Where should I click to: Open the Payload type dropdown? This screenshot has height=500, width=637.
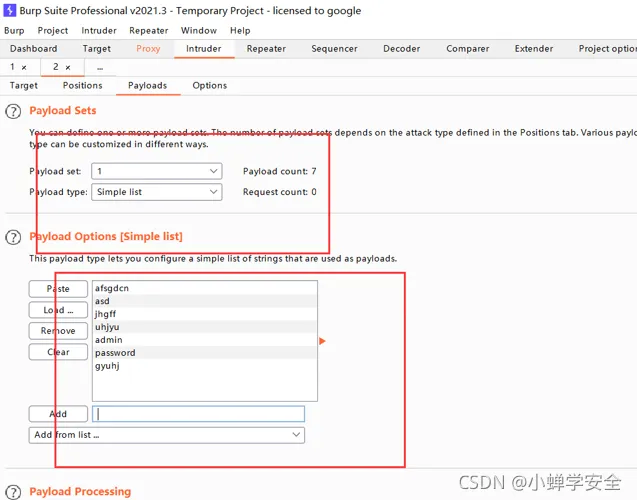point(157,192)
